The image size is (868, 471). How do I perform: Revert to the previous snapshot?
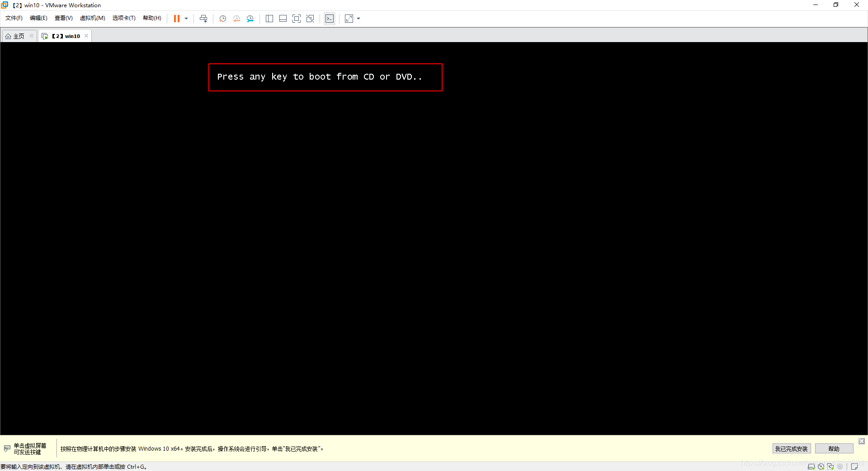[236, 19]
